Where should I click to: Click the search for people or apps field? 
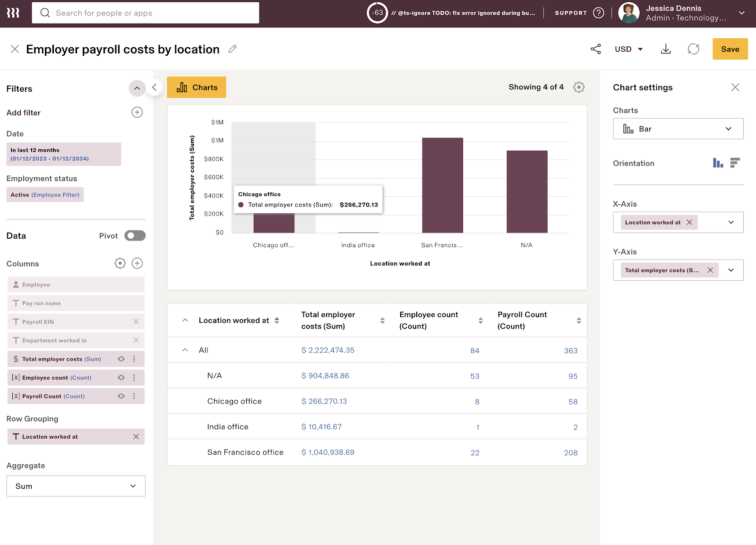pyautogui.click(x=146, y=13)
